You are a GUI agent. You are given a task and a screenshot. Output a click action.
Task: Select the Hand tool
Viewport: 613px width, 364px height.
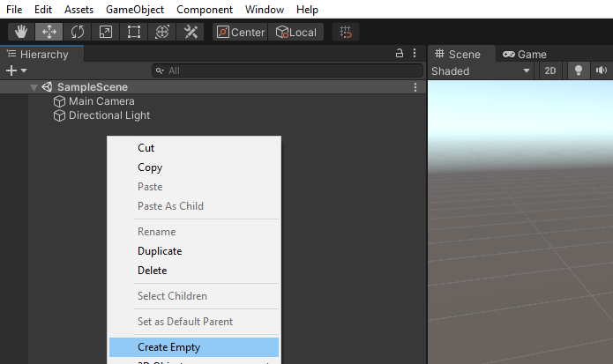click(21, 32)
